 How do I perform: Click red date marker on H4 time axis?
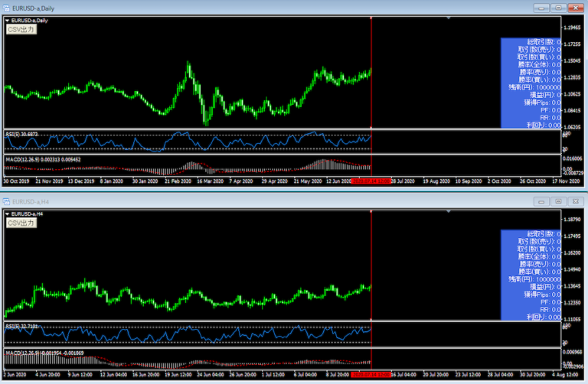pyautogui.click(x=371, y=375)
